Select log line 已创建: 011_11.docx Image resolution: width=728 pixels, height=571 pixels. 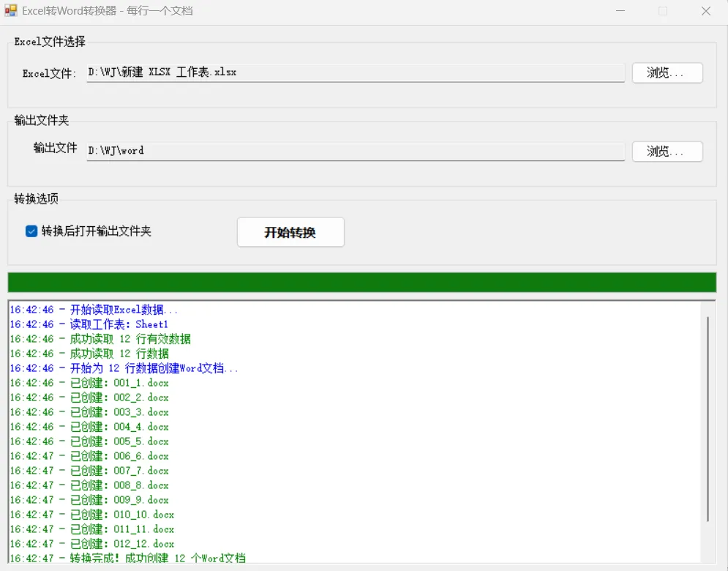click(x=92, y=529)
